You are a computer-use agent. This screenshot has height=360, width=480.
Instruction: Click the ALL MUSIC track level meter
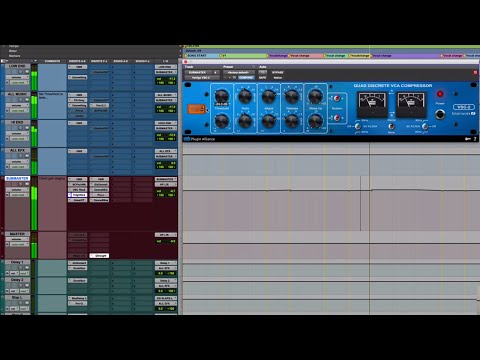pyautogui.click(x=34, y=105)
